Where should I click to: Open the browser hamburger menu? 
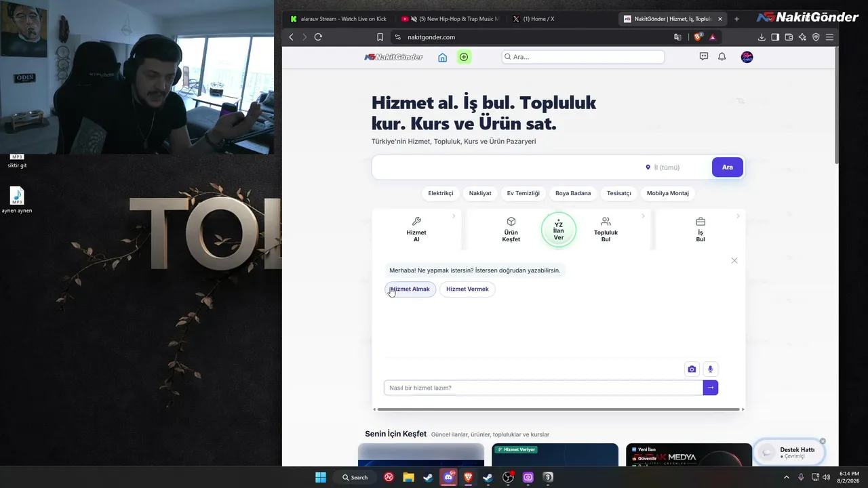829,37
